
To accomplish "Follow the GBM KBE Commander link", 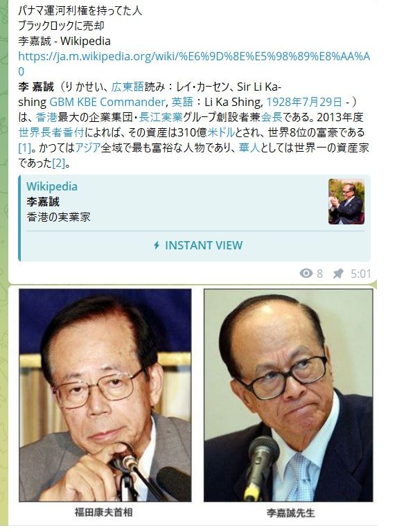I will 107,102.
